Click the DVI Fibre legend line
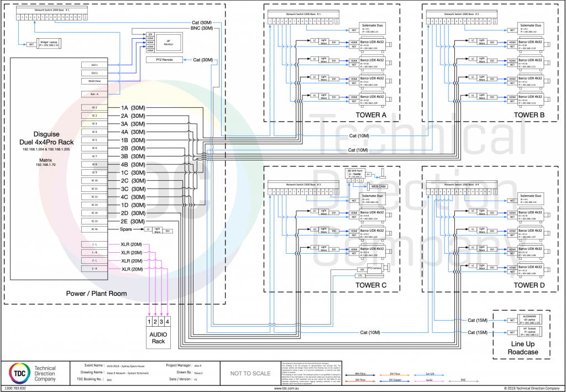This screenshot has height=392, width=566. pos(395,375)
